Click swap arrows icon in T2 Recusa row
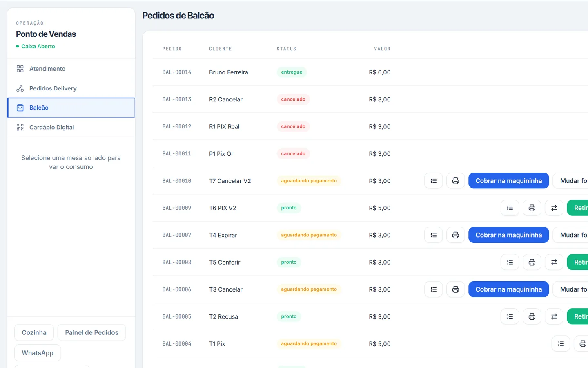This screenshot has height=368, width=588. pos(554,316)
